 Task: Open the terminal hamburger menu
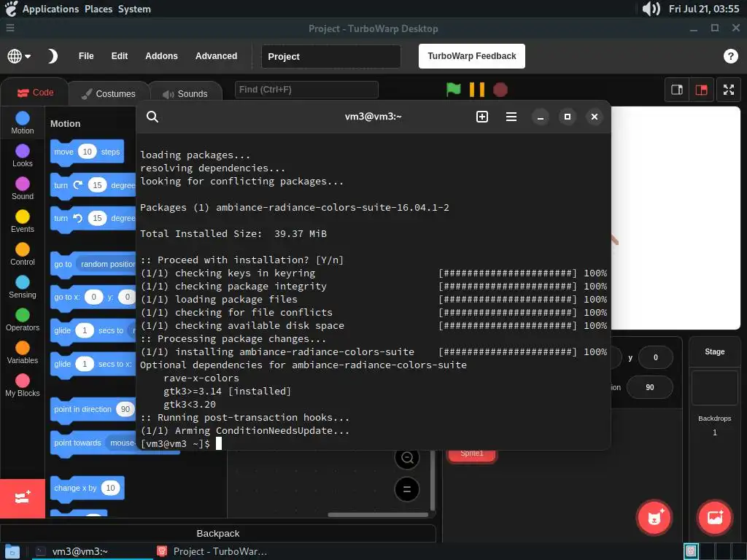(x=511, y=117)
